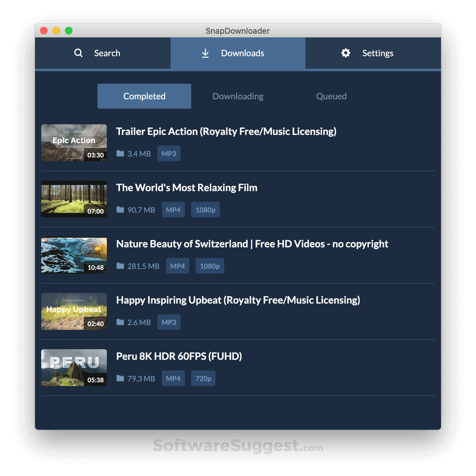Open the Queued downloads list
476x476 pixels.
coord(331,96)
